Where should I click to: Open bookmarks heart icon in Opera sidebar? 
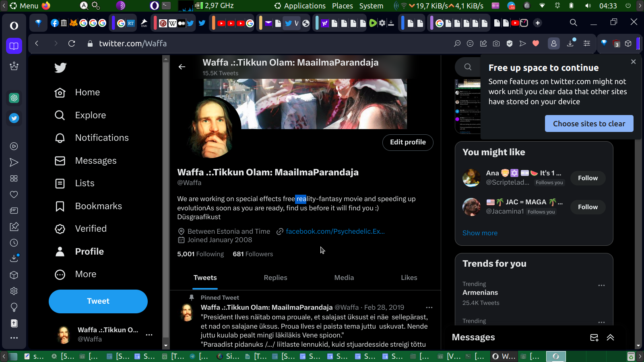click(14, 195)
